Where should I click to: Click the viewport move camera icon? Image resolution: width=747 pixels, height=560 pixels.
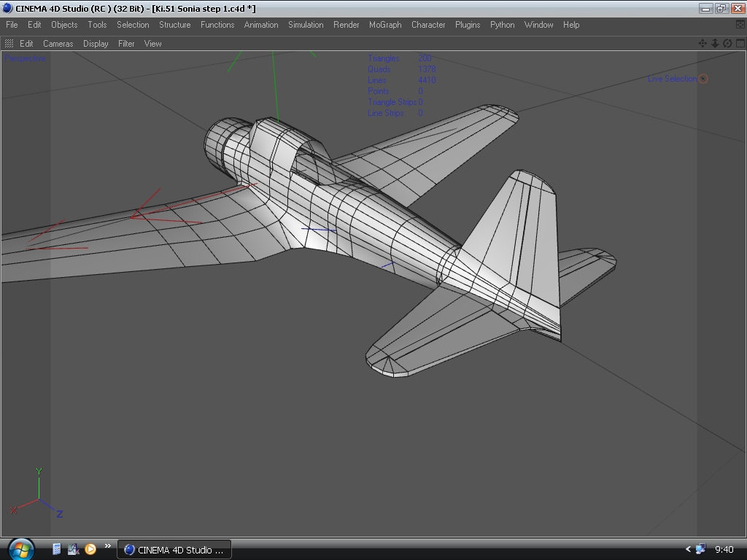703,44
